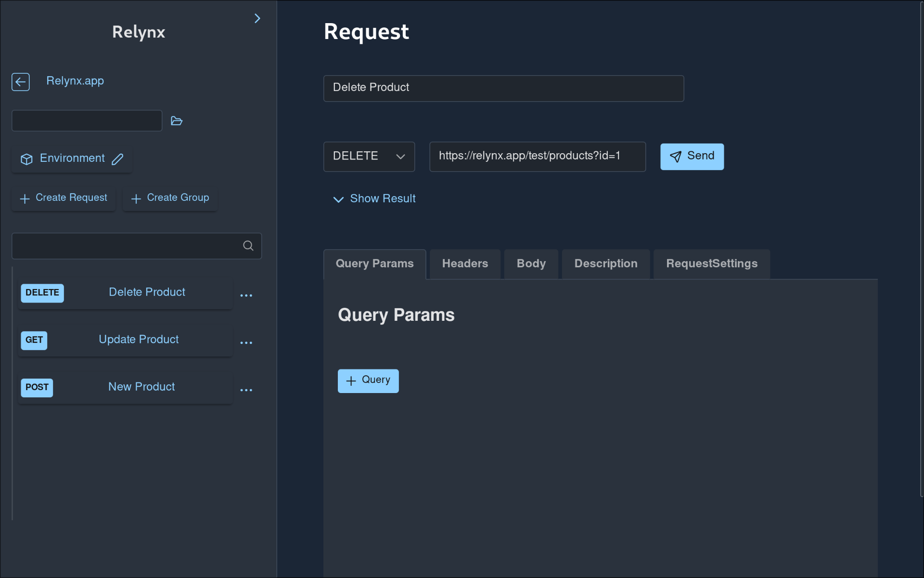Send the DELETE request
Viewport: 924px width, 578px height.
click(x=692, y=156)
